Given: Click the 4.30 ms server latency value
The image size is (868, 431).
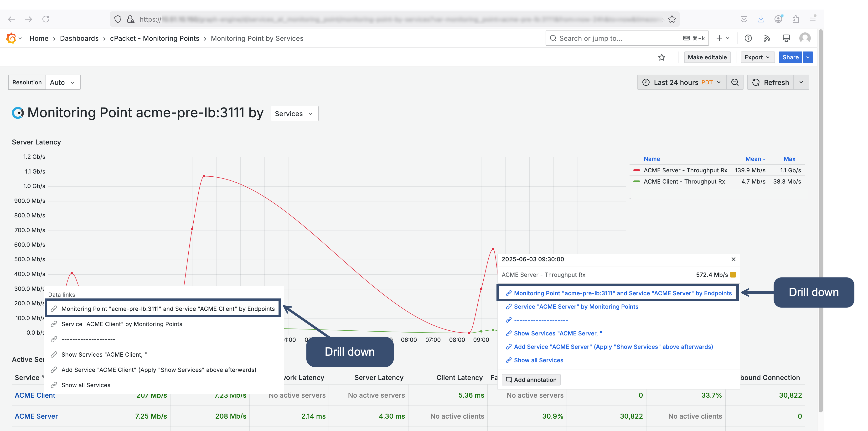Looking at the screenshot, I should (x=392, y=416).
